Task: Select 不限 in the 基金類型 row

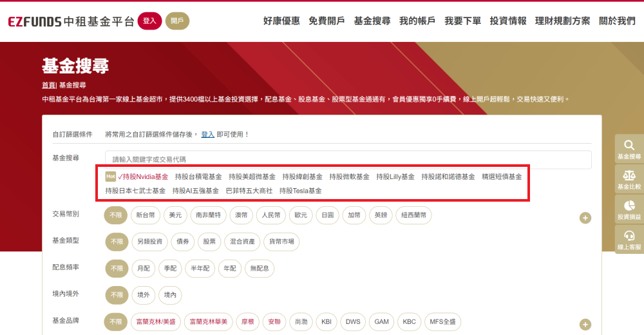Action: pyautogui.click(x=117, y=242)
